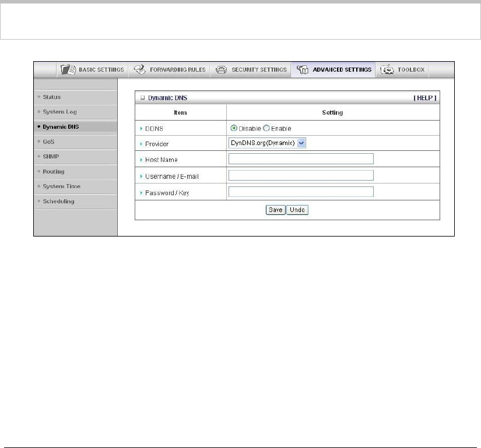Click the Item column header

180,112
